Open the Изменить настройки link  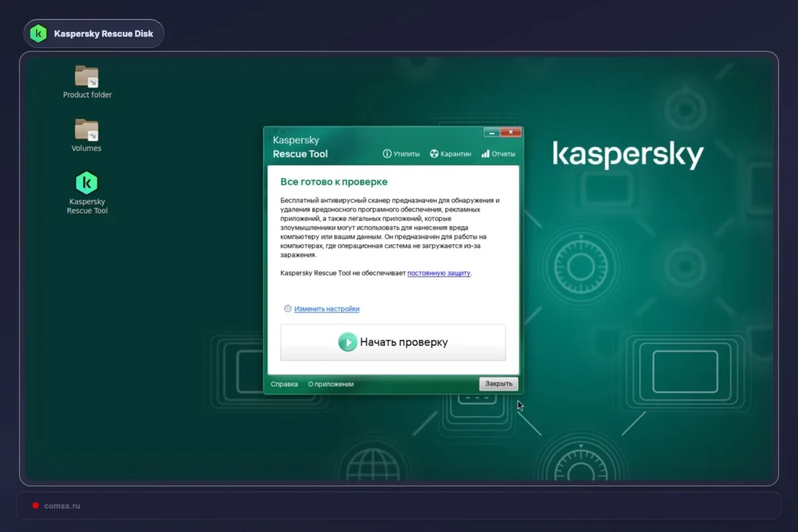pos(327,309)
